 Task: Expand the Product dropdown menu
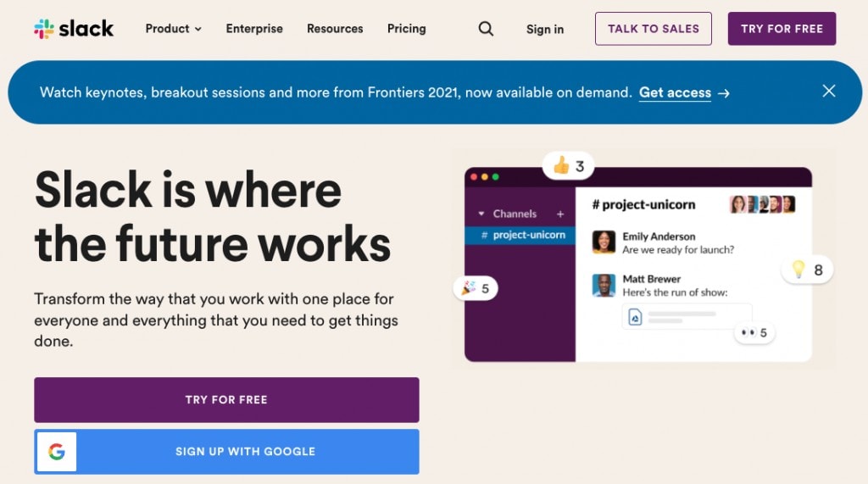pos(173,29)
